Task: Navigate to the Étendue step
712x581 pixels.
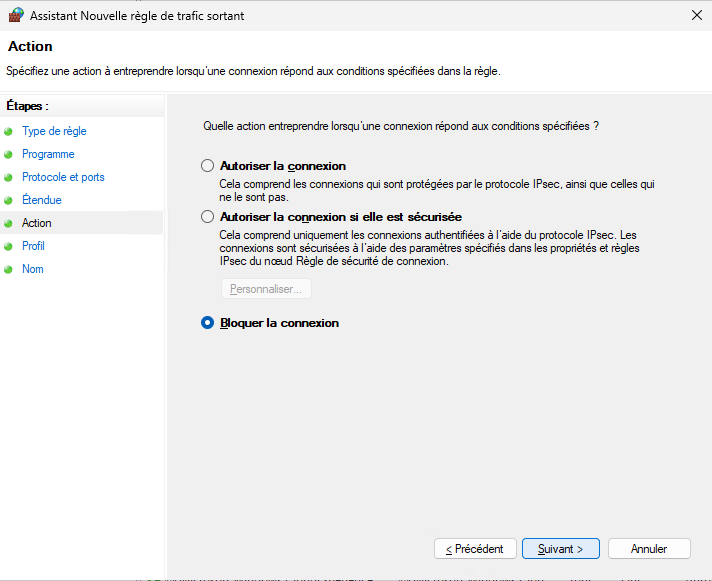Action: pyautogui.click(x=42, y=200)
